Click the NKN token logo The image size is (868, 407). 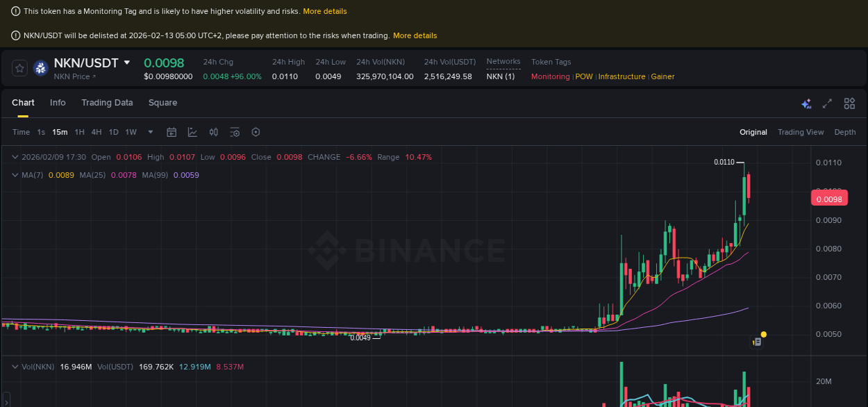point(40,68)
